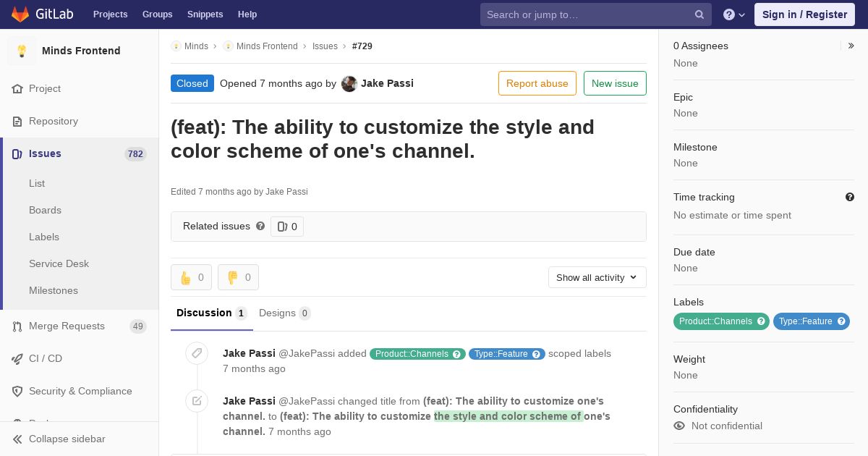The image size is (868, 456).
Task: Open the Groups menu
Action: [x=157, y=14]
